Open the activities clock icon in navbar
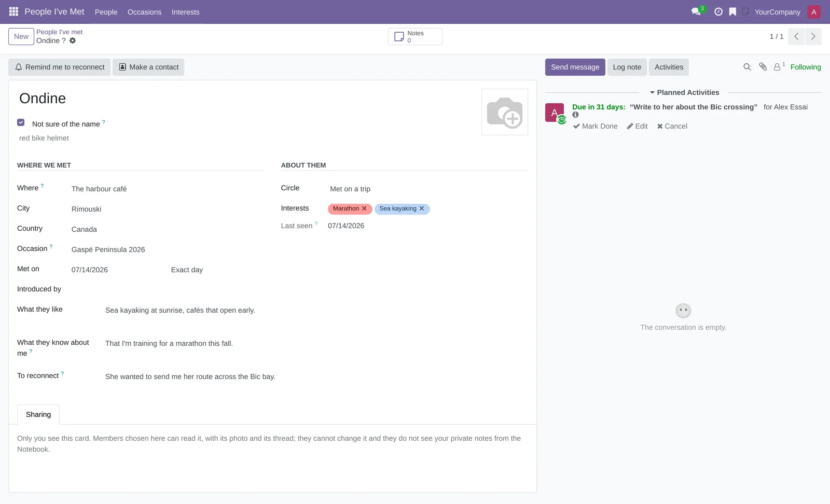 pos(718,11)
